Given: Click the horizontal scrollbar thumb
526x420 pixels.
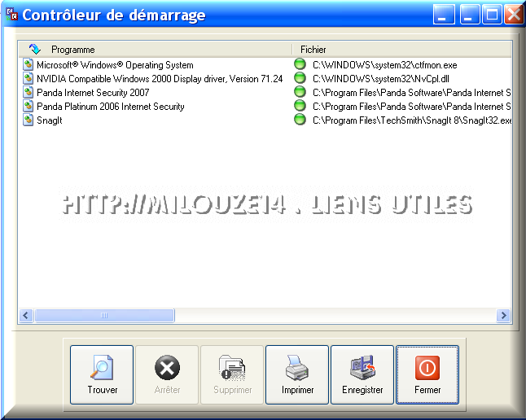Looking at the screenshot, I should 103,315.
